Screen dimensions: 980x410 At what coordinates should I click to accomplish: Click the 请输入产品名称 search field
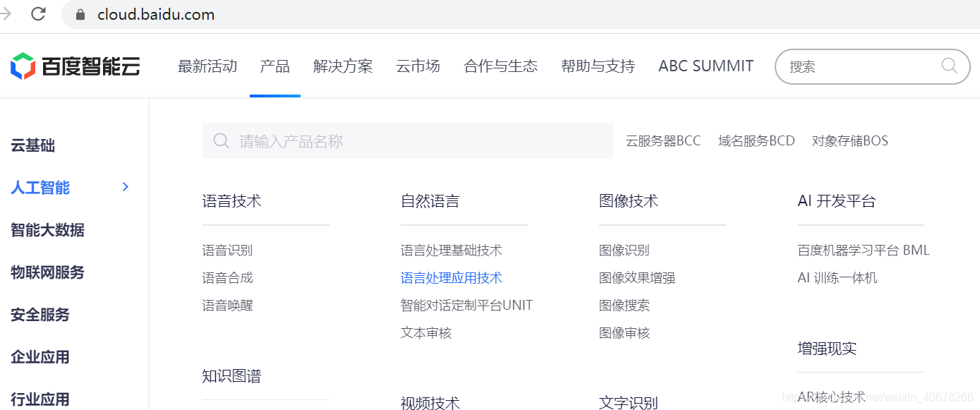(408, 141)
